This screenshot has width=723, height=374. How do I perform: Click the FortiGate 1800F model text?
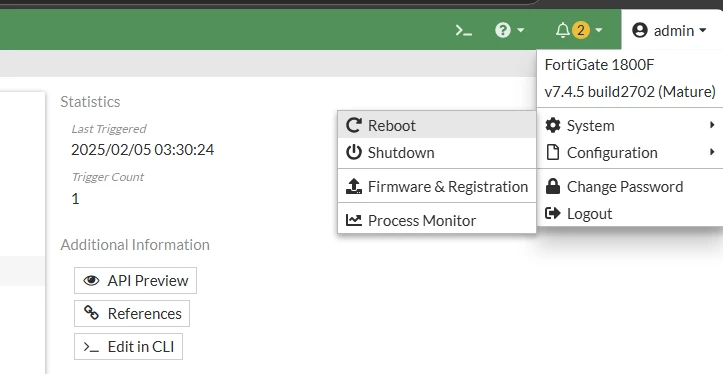click(x=599, y=65)
